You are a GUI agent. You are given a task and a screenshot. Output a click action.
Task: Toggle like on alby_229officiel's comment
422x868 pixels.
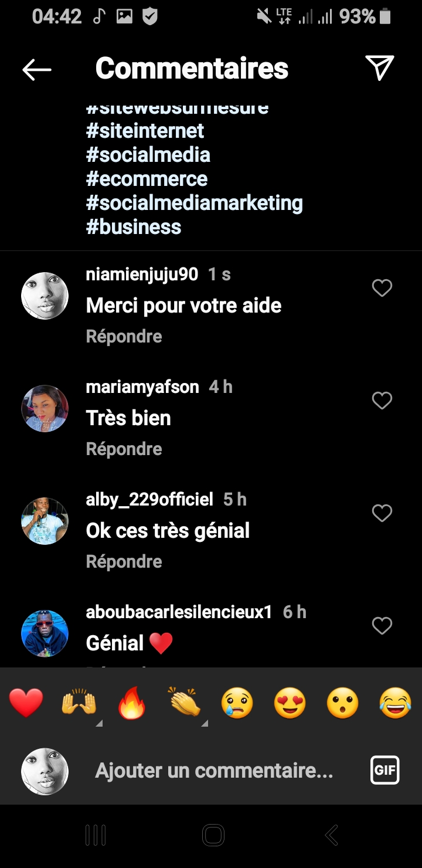[382, 513]
